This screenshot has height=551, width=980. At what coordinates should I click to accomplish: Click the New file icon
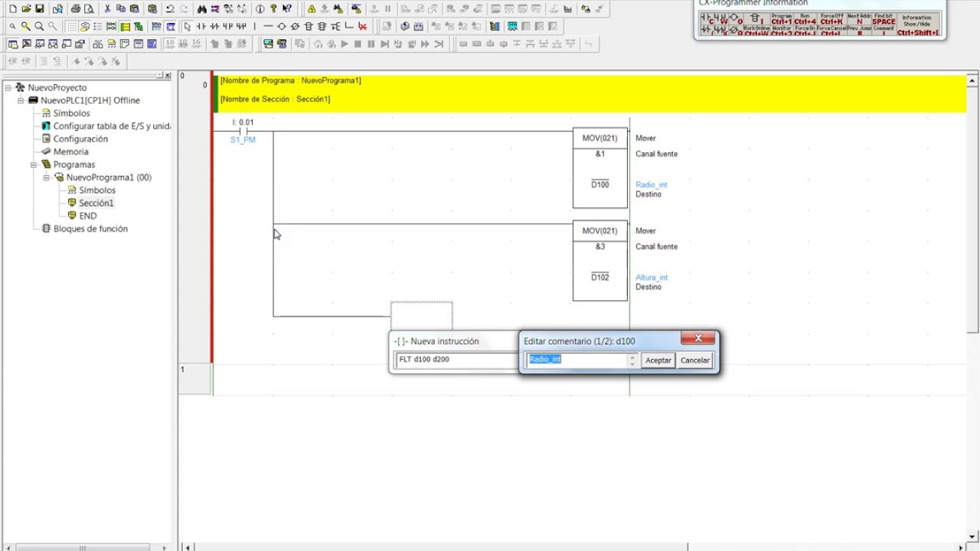[13, 9]
